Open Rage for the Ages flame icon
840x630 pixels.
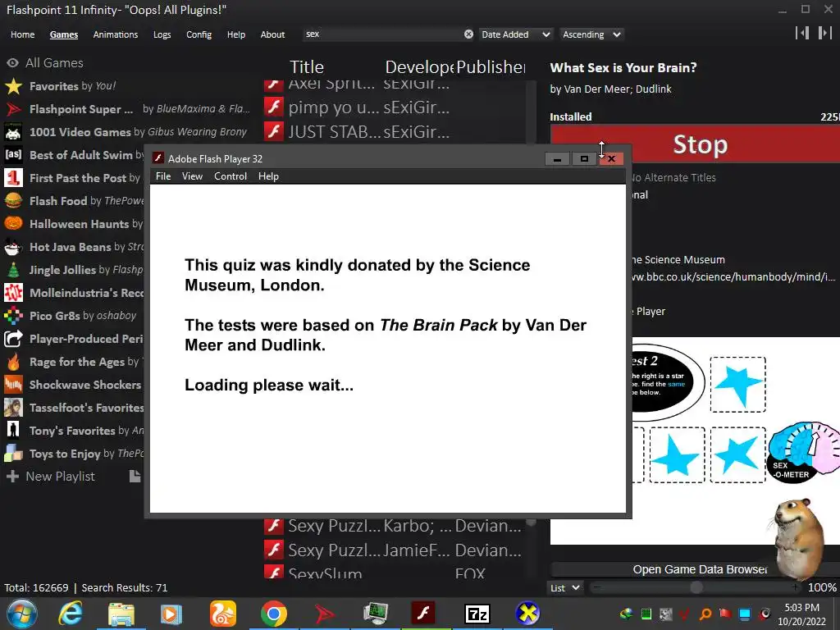pyautogui.click(x=13, y=362)
